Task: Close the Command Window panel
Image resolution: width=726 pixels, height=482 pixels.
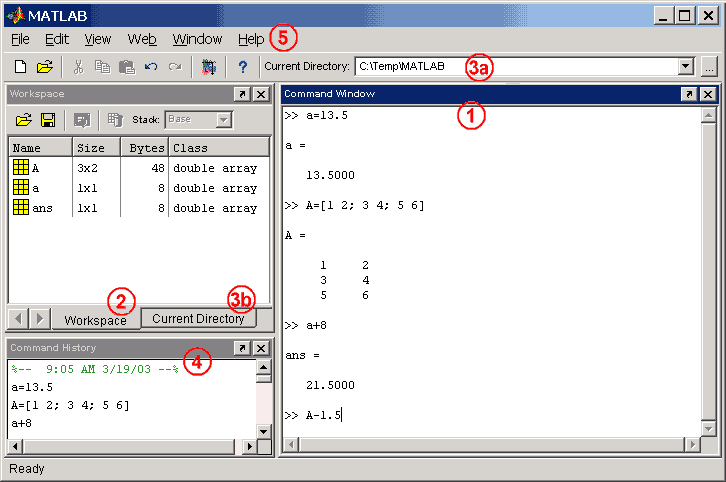Action: coord(708,94)
